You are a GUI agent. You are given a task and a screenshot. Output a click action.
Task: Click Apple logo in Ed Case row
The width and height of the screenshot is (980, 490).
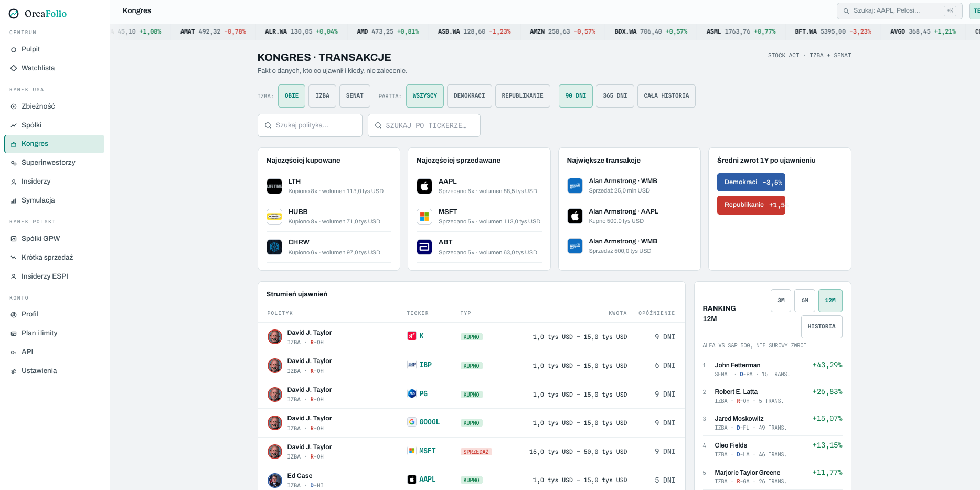412,479
